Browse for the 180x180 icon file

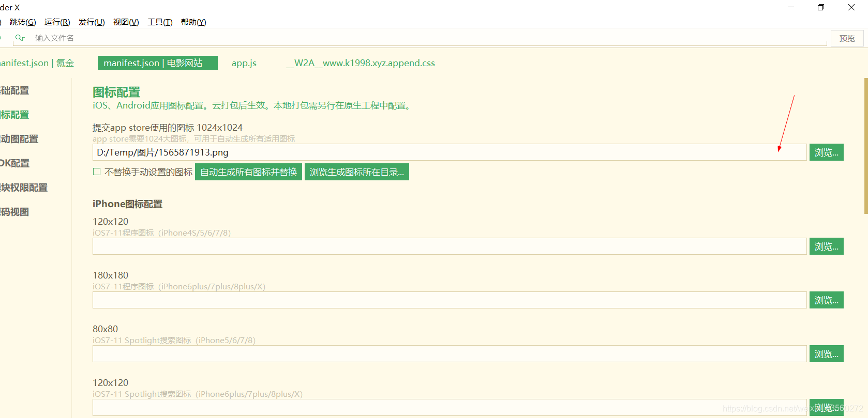point(826,300)
